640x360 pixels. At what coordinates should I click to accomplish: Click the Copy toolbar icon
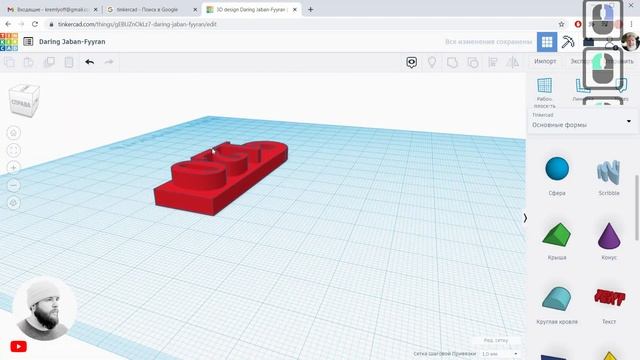(x=9, y=62)
